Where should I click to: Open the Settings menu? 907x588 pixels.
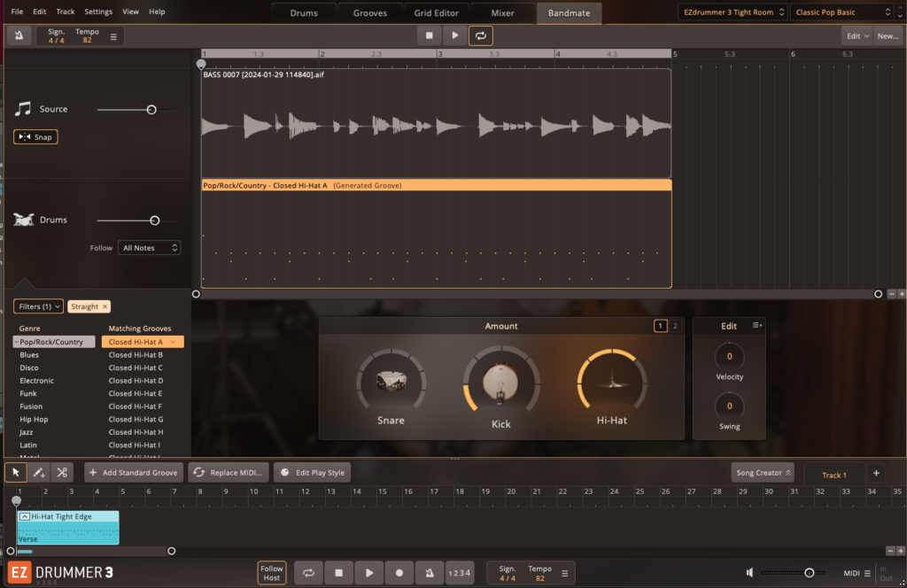(98, 12)
